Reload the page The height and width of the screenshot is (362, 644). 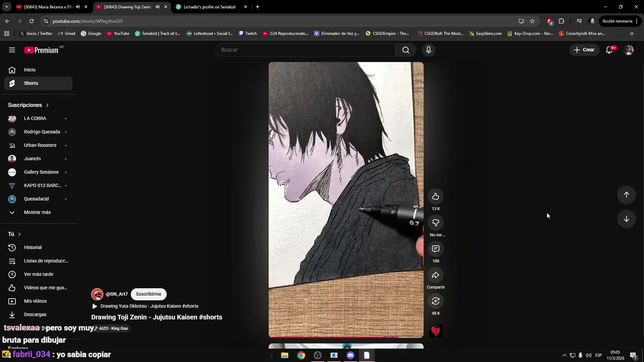tap(31, 21)
